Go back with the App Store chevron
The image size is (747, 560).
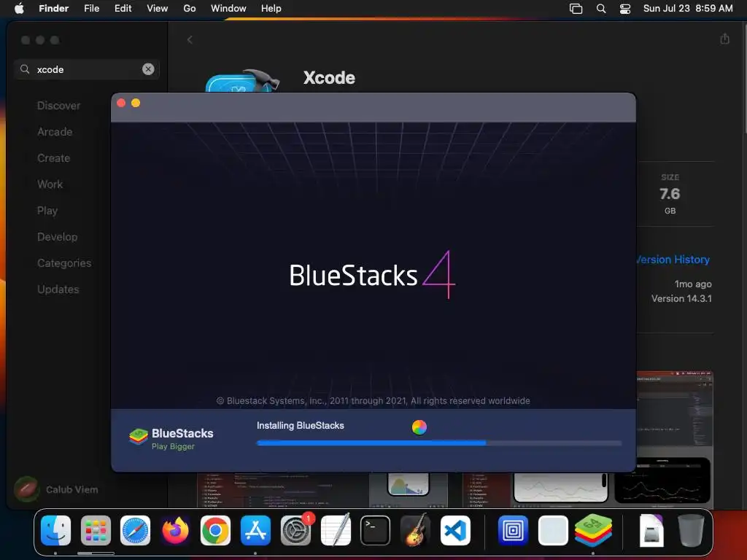click(x=190, y=39)
